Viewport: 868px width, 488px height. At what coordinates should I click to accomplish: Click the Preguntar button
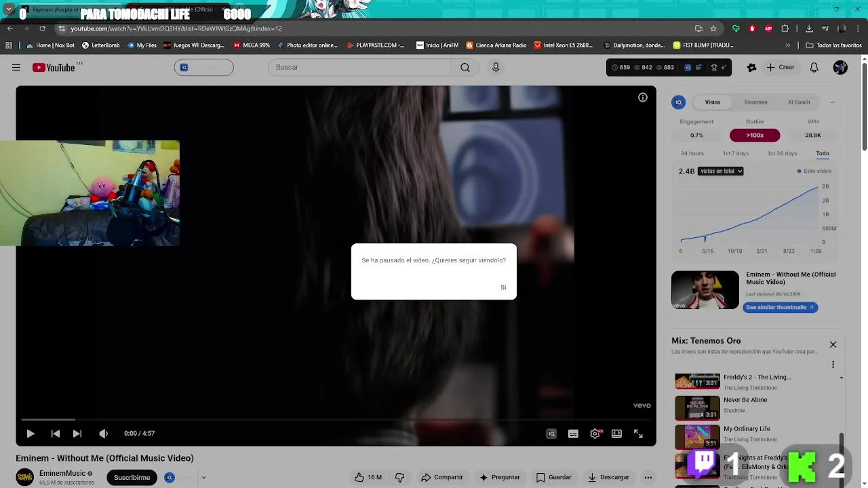[500, 477]
